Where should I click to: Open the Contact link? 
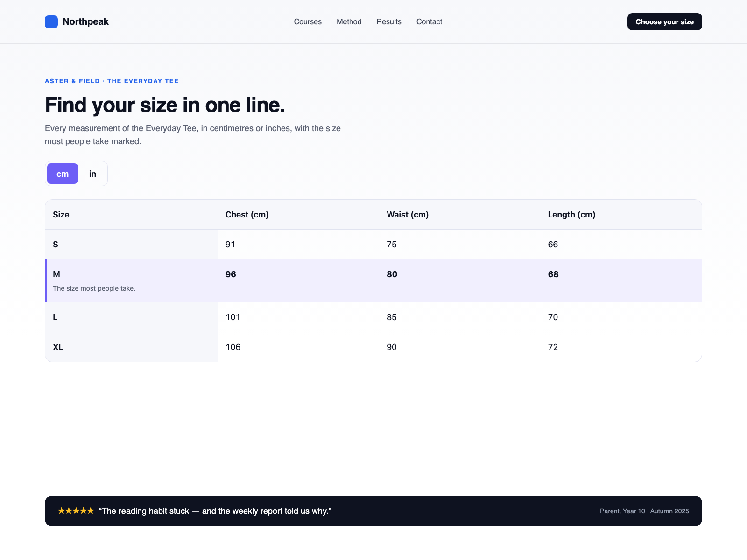click(429, 22)
